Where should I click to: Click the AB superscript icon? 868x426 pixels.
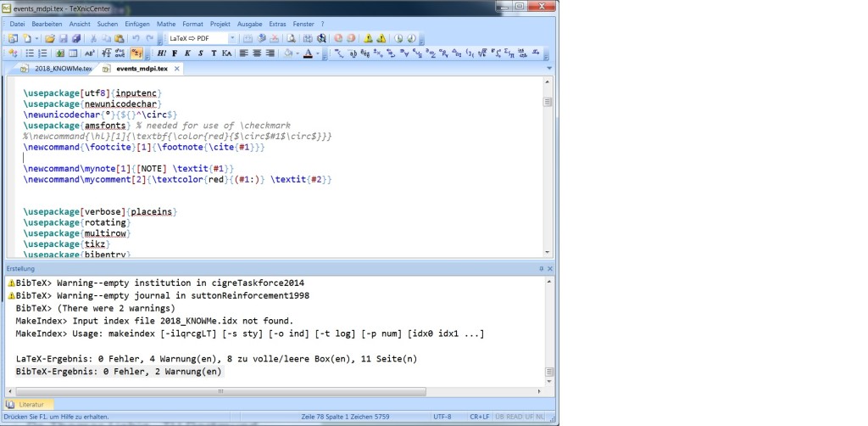(90, 53)
